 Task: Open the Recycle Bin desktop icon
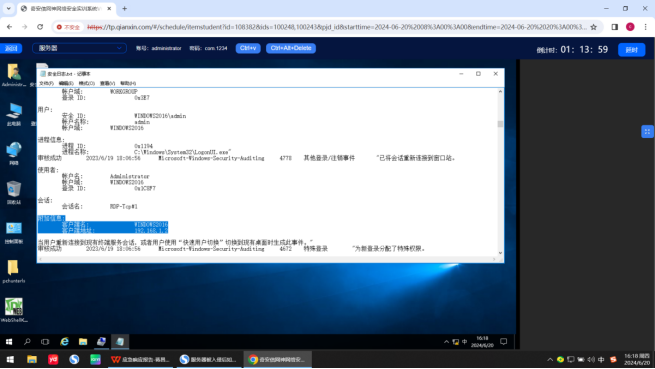tap(14, 193)
